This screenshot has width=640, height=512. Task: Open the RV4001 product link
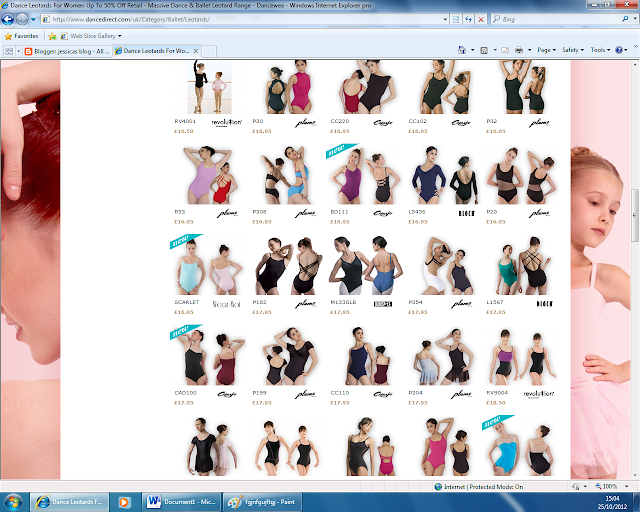(185, 121)
